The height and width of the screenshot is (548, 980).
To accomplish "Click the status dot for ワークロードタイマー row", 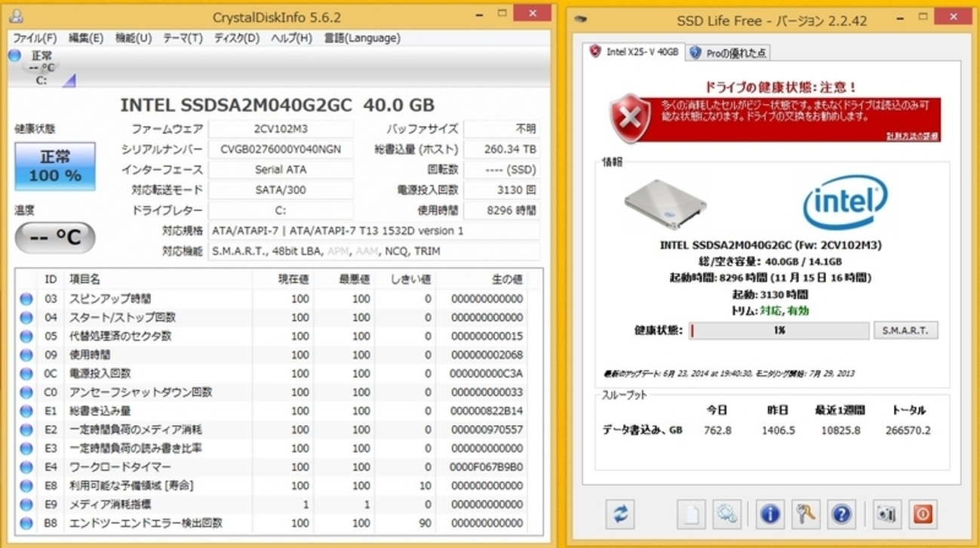I will click(26, 467).
